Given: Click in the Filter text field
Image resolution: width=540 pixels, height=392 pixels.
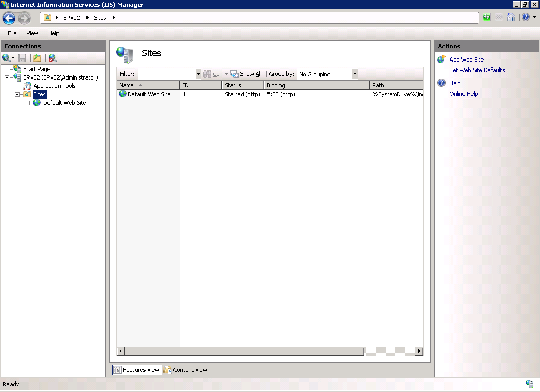Looking at the screenshot, I should (166, 74).
